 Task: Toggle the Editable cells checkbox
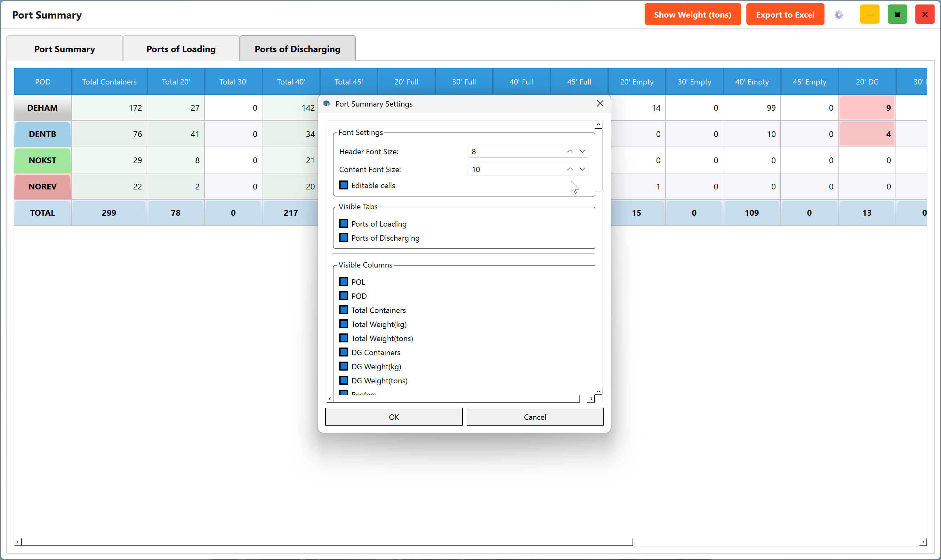point(343,185)
